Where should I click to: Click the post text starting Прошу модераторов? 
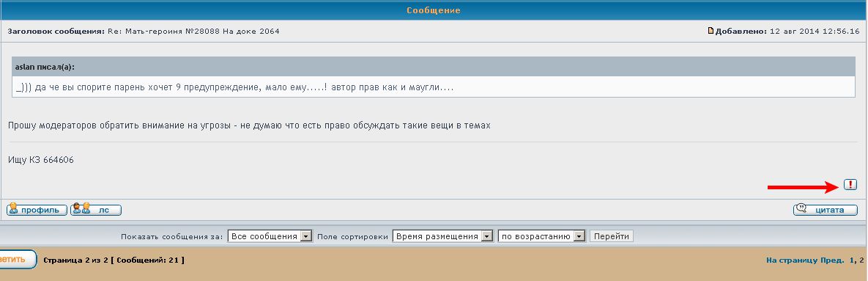pyautogui.click(x=249, y=125)
